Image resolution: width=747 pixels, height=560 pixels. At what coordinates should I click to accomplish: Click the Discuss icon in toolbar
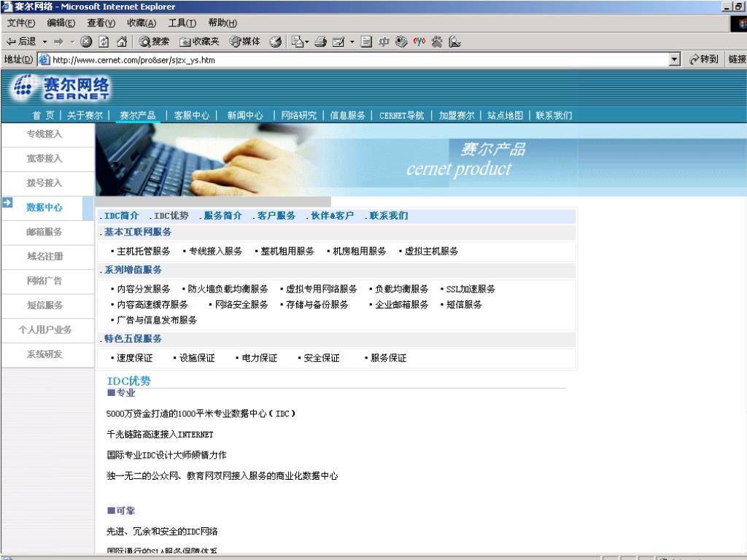[366, 42]
